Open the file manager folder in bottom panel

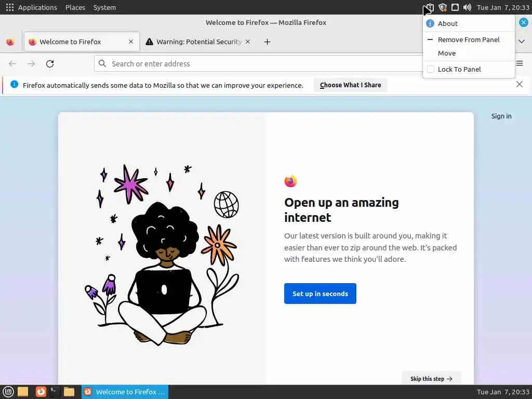pyautogui.click(x=69, y=392)
